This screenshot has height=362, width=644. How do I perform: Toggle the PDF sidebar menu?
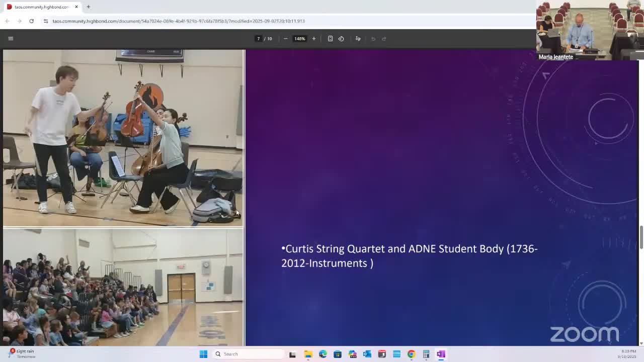[11, 39]
